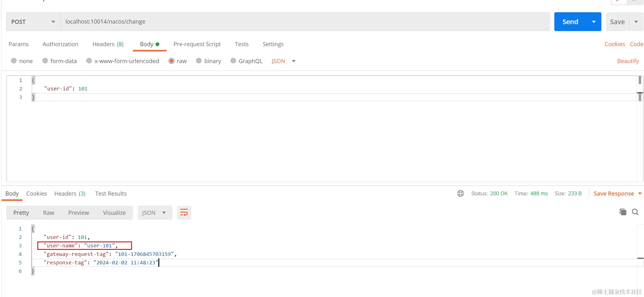This screenshot has width=644, height=297.
Task: Search within the response body
Action: tap(635, 212)
